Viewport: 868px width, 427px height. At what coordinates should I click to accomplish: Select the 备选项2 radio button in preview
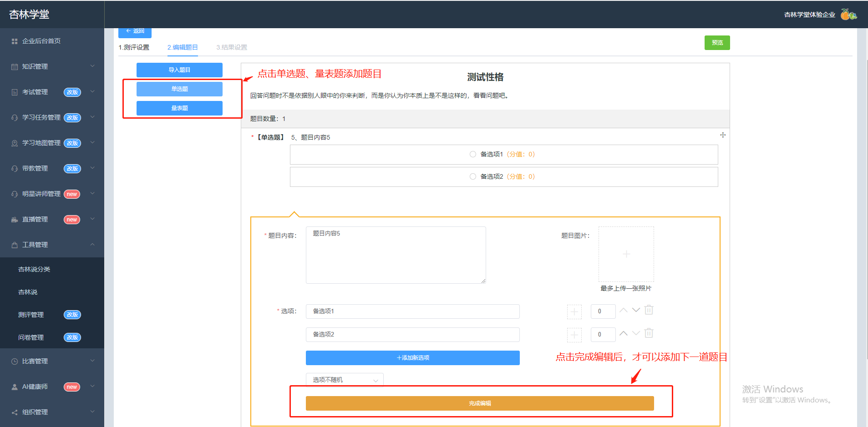pyautogui.click(x=473, y=176)
